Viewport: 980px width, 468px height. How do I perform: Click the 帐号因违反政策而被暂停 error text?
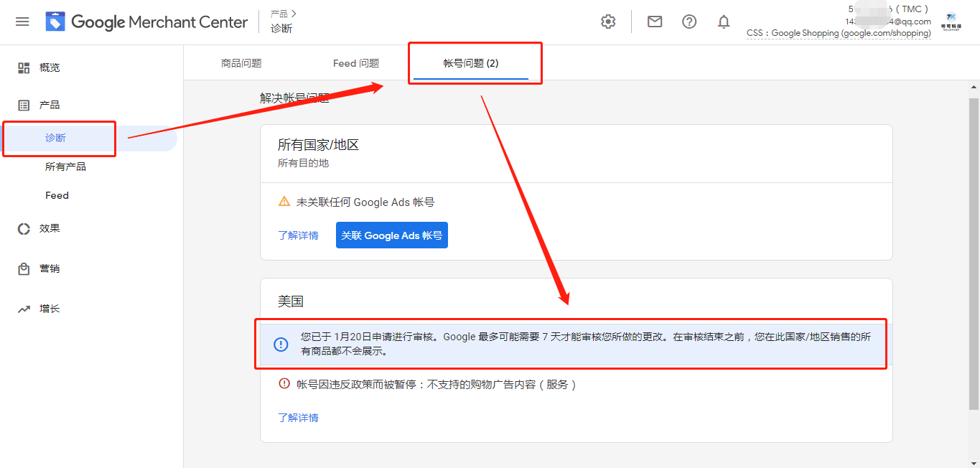[x=437, y=385]
